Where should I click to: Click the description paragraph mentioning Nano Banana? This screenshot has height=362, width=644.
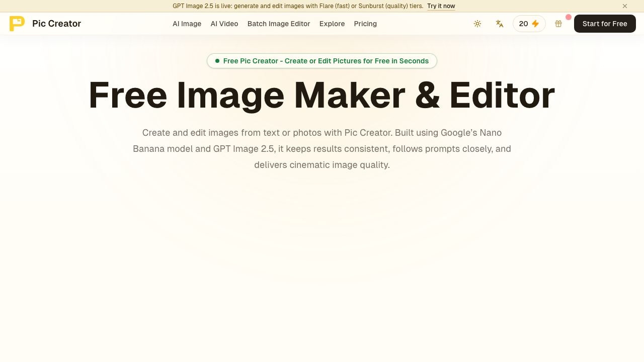[322, 149]
